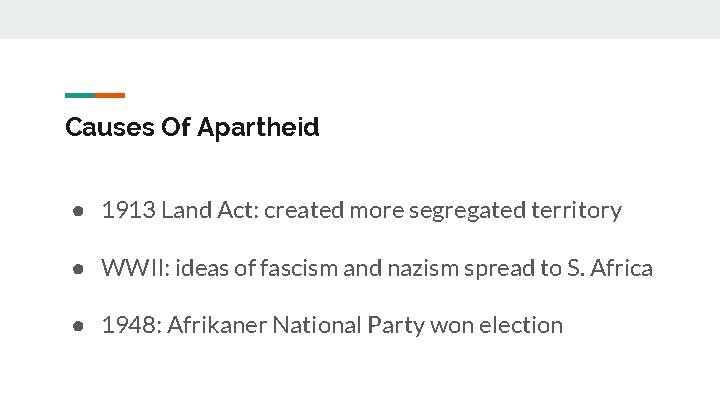Click the word territory in first bullet
The width and height of the screenshot is (720, 405).
tap(576, 211)
